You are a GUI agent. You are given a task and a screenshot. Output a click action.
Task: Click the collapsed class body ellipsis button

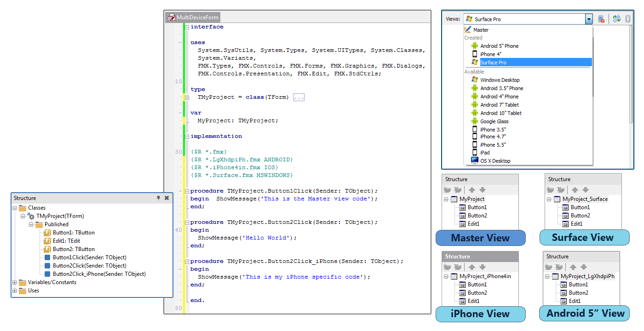tap(299, 97)
